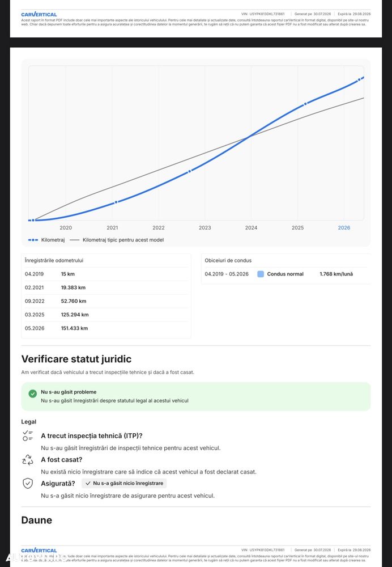Click the green checkmark success icon
This screenshot has height=567, width=392.
32,393
